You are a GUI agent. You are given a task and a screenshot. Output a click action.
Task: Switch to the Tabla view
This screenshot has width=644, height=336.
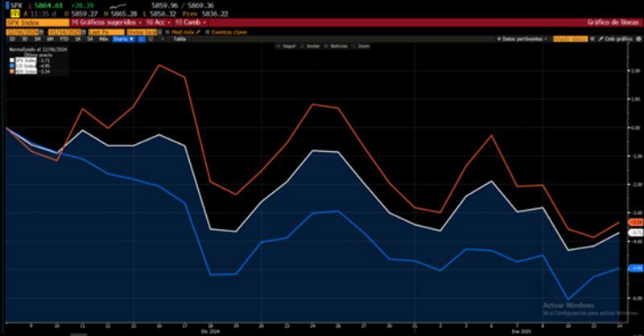pos(178,39)
